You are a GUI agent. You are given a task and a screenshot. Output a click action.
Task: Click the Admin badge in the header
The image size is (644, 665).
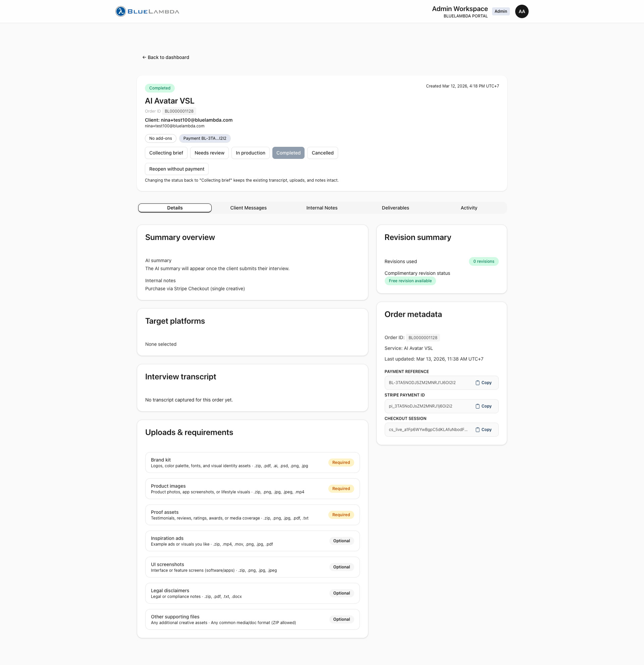point(501,11)
